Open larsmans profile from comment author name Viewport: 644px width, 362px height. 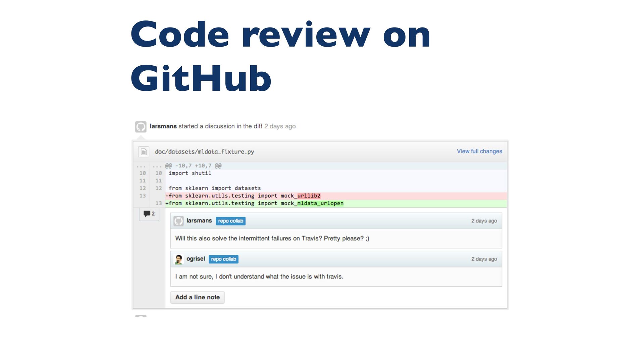199,221
